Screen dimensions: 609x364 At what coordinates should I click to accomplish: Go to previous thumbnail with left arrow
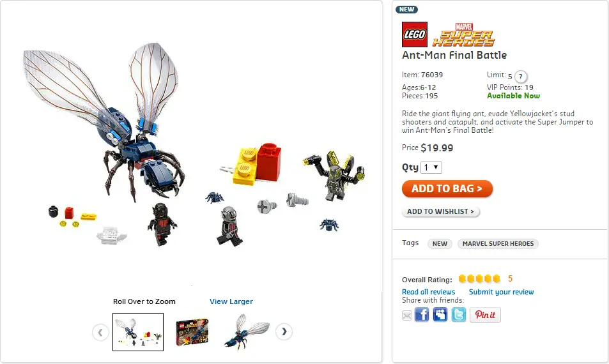[100, 332]
